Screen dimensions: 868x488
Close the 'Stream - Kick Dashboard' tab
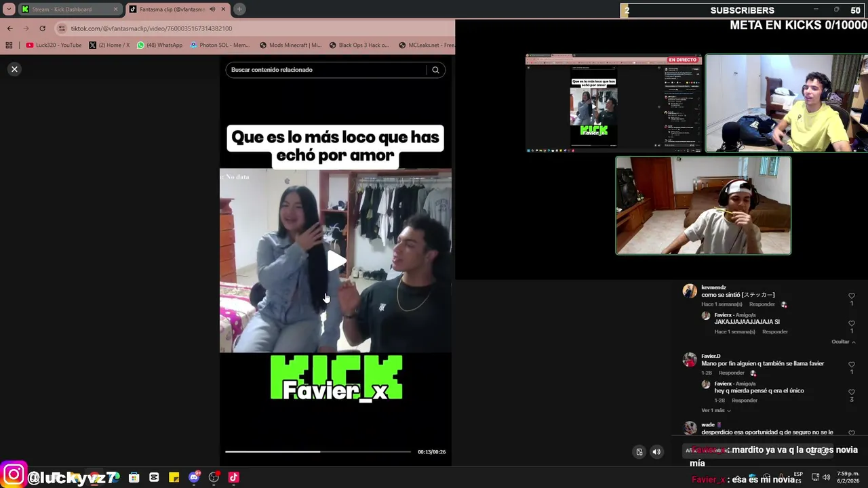(x=115, y=9)
